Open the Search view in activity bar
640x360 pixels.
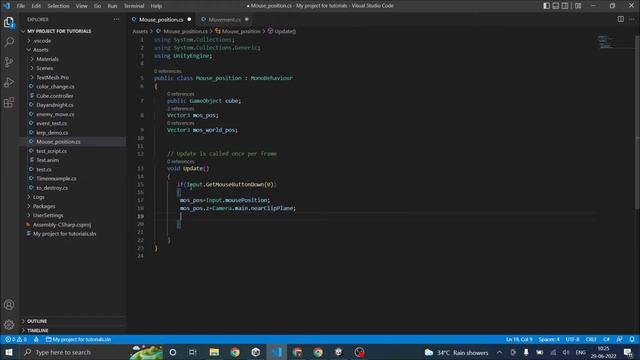pyautogui.click(x=9, y=42)
